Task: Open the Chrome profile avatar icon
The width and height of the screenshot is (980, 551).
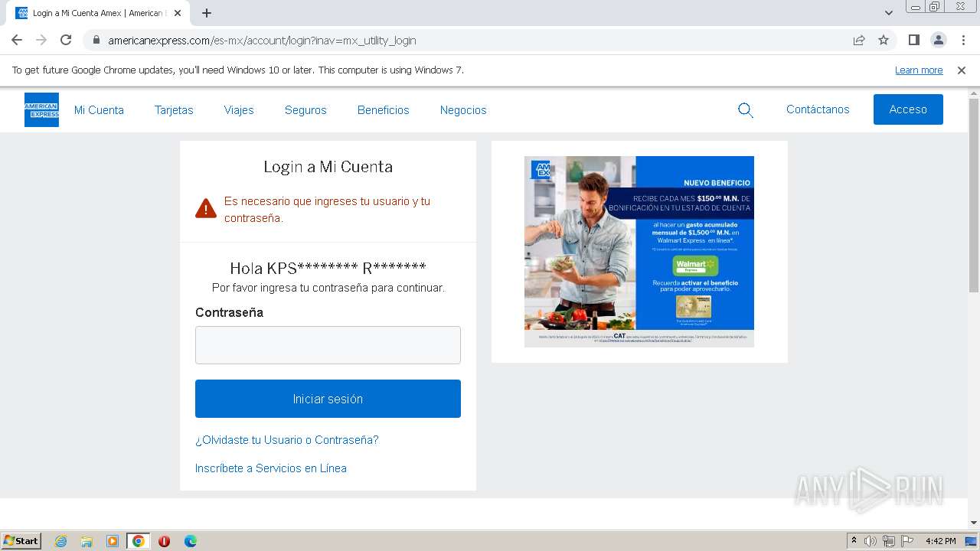Action: pyautogui.click(x=939, y=41)
